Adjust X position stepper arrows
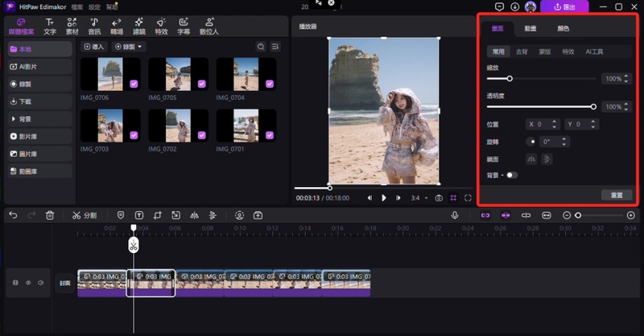This screenshot has height=336, width=644. (554, 124)
